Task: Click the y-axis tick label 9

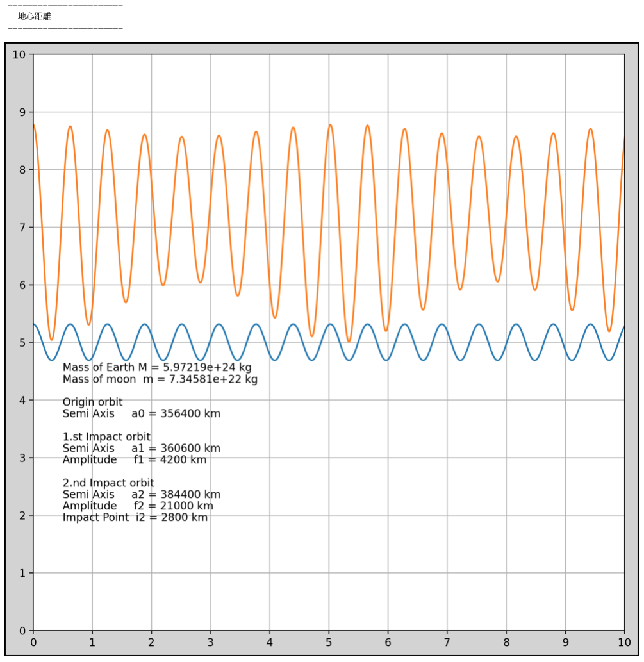Action: point(22,112)
